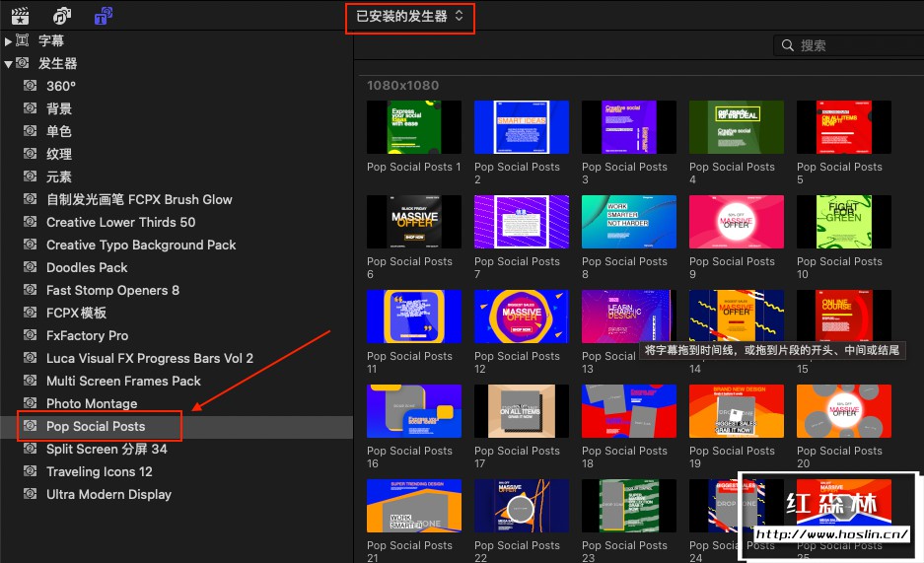Image resolution: width=924 pixels, height=563 pixels.
Task: Select Pop Social Posts 19 thumbnail
Action: (x=737, y=411)
